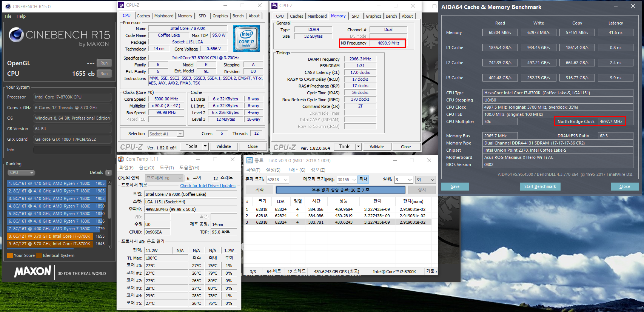Click the Cinebench sphere logo
The width and height of the screenshot is (644, 312).
click(16, 35)
